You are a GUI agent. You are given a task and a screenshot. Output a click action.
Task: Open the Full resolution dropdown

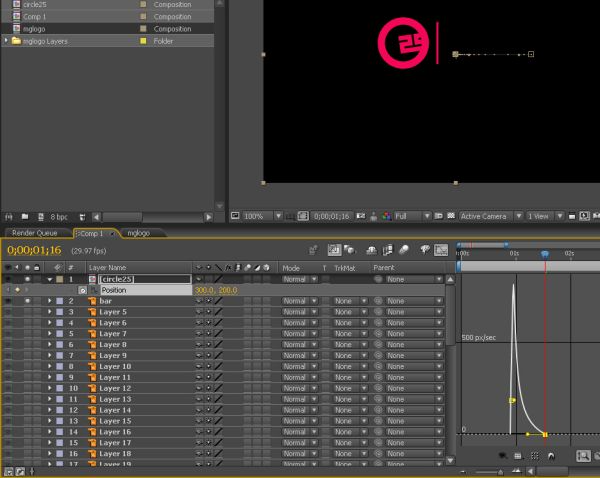[412, 216]
